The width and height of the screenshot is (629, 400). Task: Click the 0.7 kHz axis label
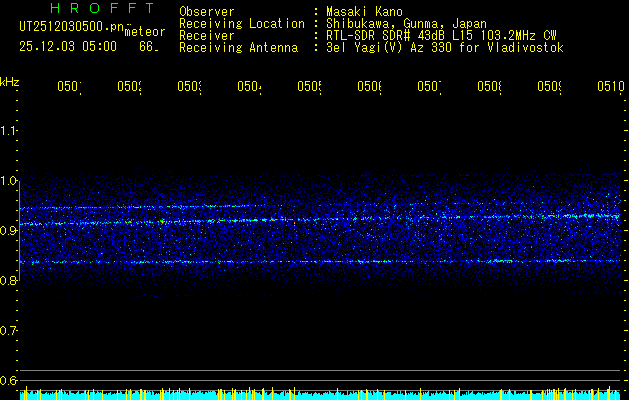tap(8, 331)
